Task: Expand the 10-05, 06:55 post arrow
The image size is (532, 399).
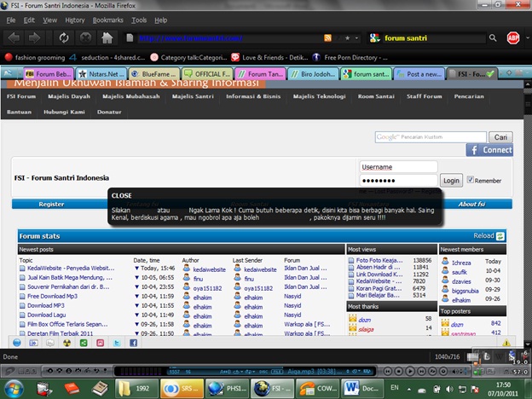Action: point(136,278)
